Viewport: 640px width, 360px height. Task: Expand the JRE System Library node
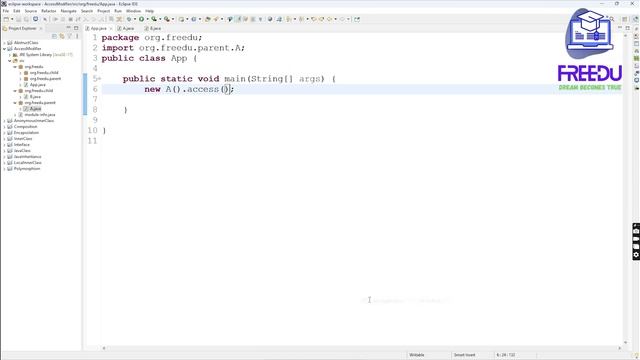point(10,55)
